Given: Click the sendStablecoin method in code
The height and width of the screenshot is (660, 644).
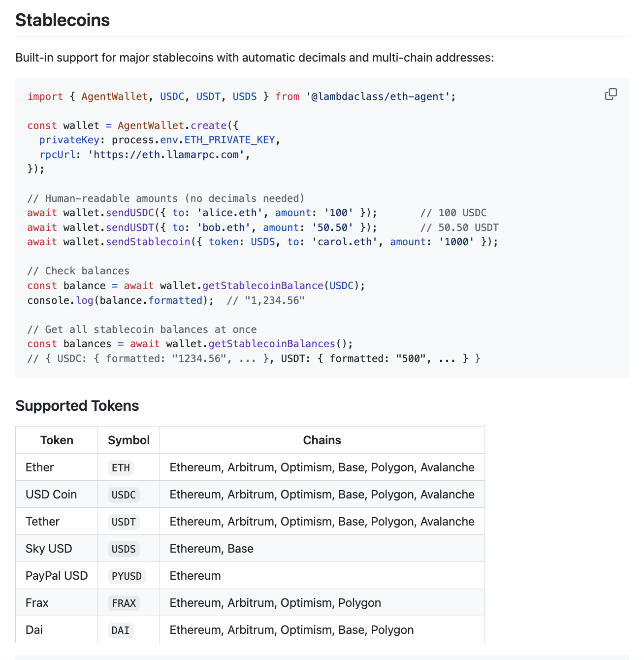Looking at the screenshot, I should pyautogui.click(x=148, y=242).
